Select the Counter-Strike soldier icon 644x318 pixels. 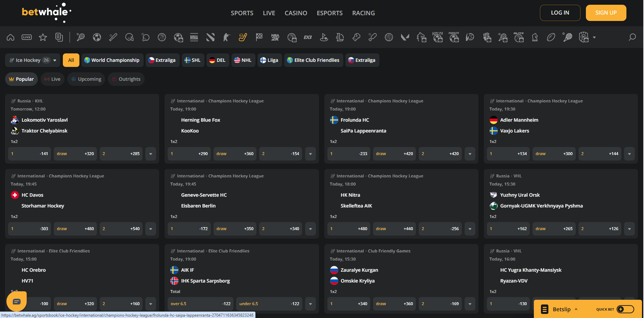click(227, 37)
